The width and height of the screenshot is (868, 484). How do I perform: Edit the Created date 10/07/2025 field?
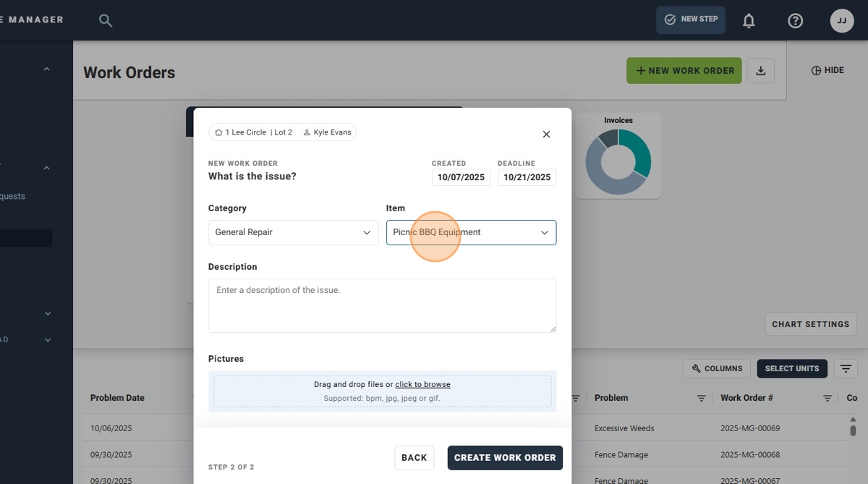click(461, 177)
